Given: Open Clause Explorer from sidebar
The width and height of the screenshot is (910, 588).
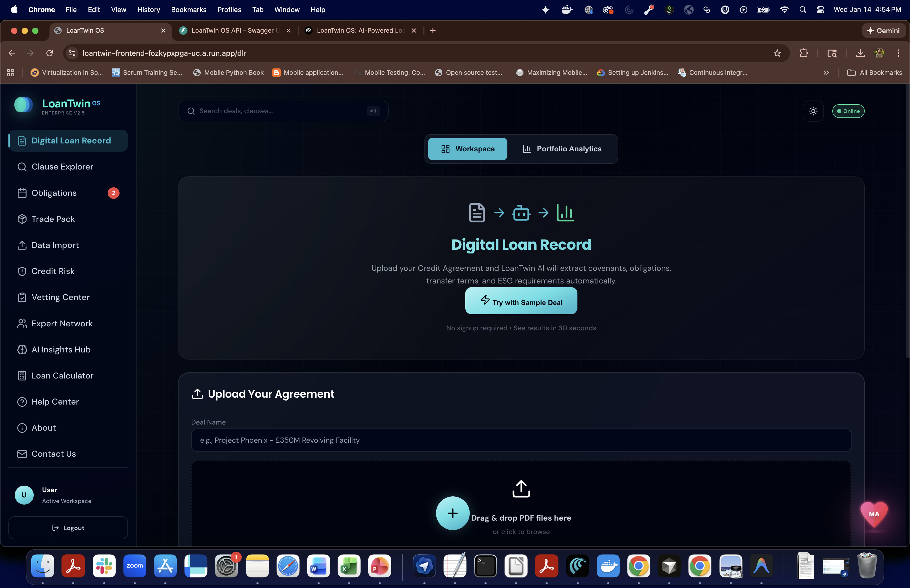Looking at the screenshot, I should 62,167.
